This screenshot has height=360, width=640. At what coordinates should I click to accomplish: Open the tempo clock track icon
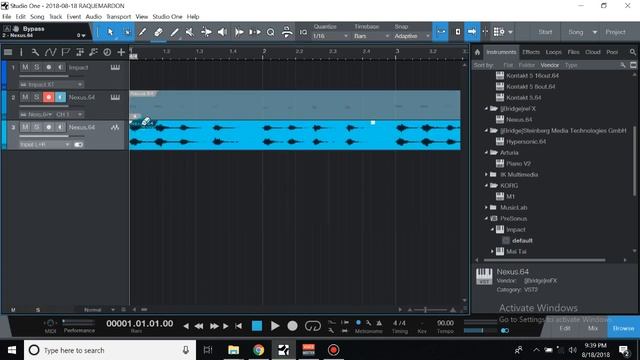(107, 52)
